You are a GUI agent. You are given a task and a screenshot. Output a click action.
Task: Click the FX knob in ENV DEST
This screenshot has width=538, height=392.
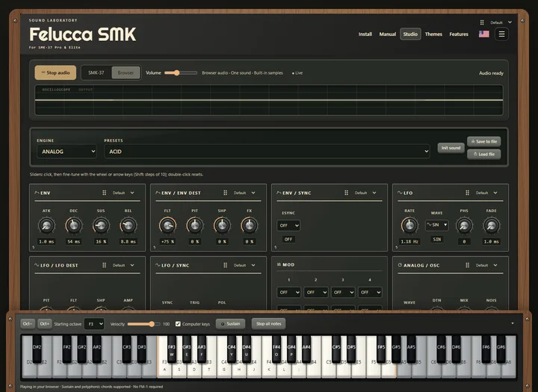click(249, 225)
